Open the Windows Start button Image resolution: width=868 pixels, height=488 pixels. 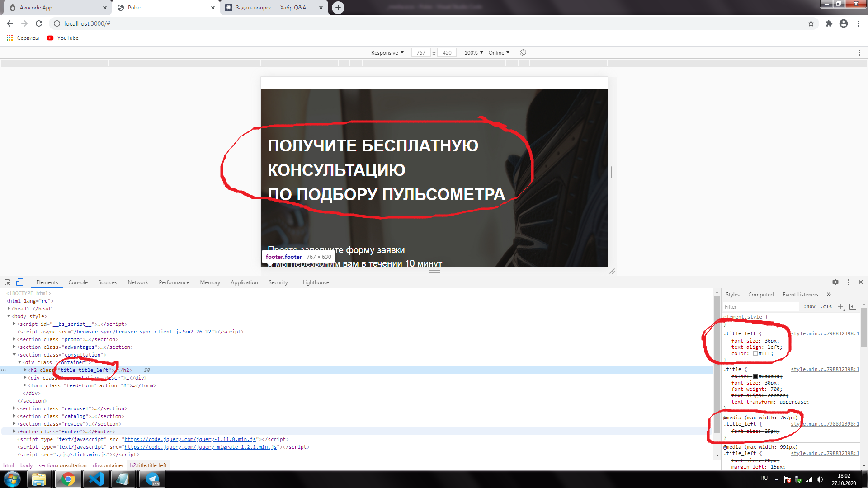(x=12, y=479)
